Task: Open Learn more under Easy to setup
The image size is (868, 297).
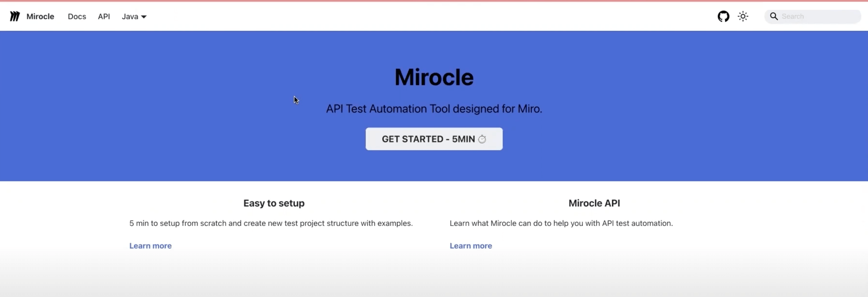Action: coord(150,246)
